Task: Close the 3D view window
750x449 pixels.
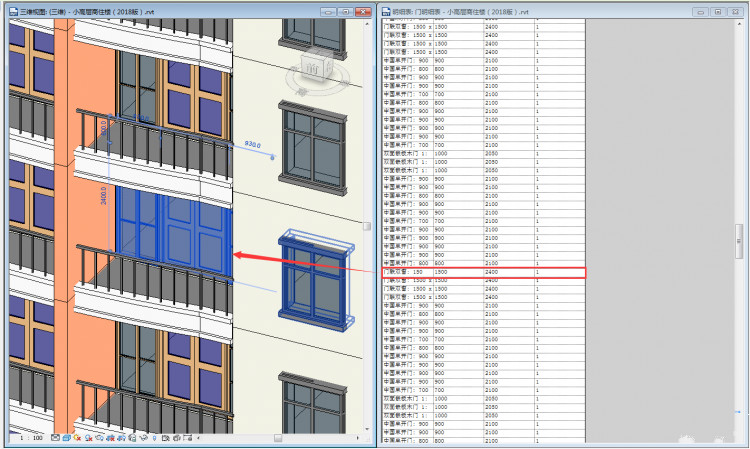Action: (363, 11)
